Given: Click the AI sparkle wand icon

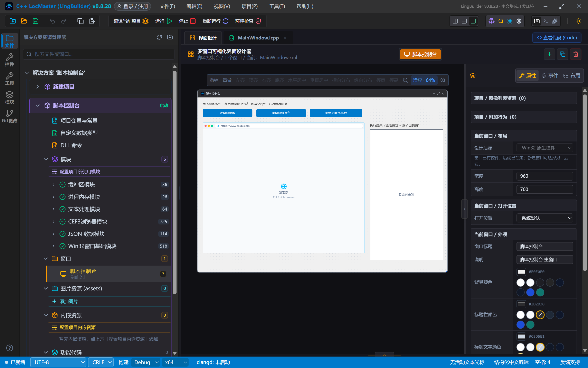Looking at the screenshot, I should pyautogui.click(x=555, y=21).
